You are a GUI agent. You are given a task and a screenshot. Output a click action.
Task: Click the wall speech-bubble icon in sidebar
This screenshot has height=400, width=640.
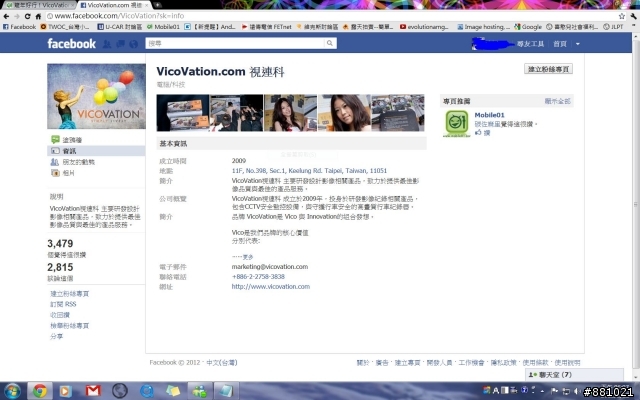55,140
